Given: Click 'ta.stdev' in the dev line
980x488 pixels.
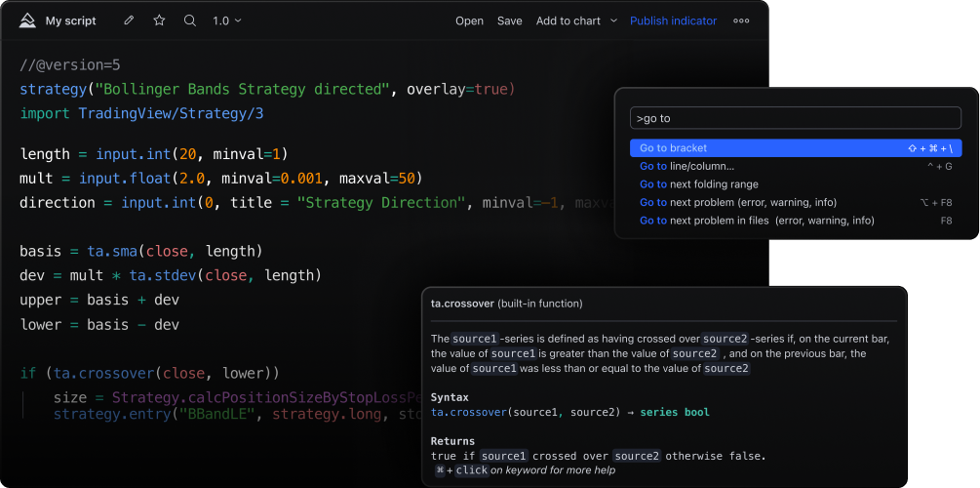Looking at the screenshot, I should click(163, 275).
